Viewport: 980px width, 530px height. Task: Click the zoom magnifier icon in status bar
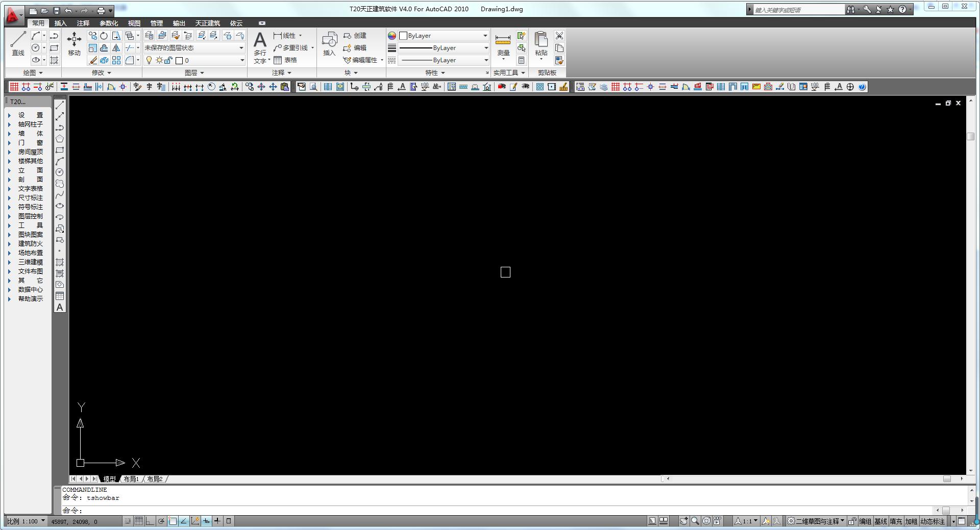tap(695, 521)
